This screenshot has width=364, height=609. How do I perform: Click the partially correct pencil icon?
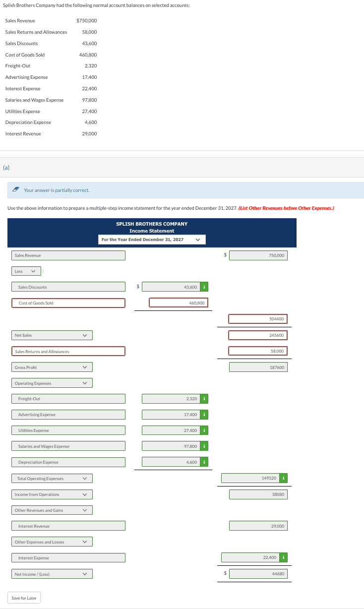coord(16,190)
